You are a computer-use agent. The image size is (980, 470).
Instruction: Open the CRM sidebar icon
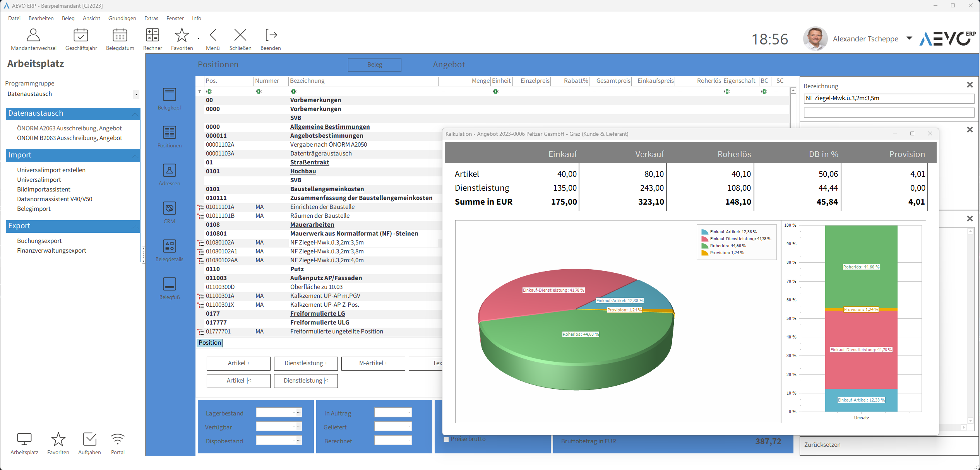[x=170, y=208]
